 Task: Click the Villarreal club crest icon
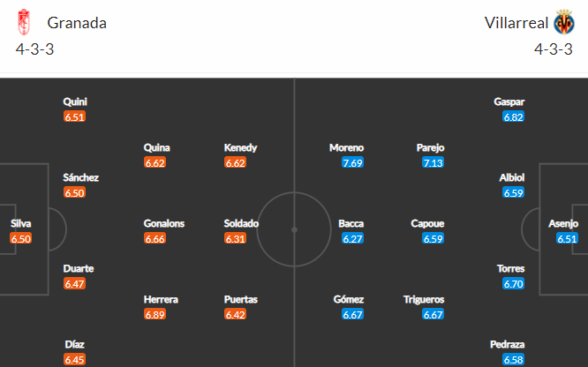click(x=563, y=23)
